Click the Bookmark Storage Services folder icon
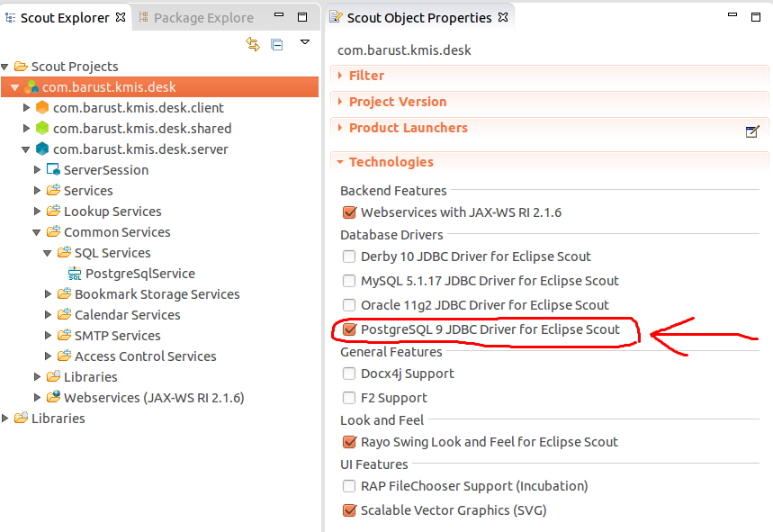Viewport: 773px width, 532px height. pos(64,293)
